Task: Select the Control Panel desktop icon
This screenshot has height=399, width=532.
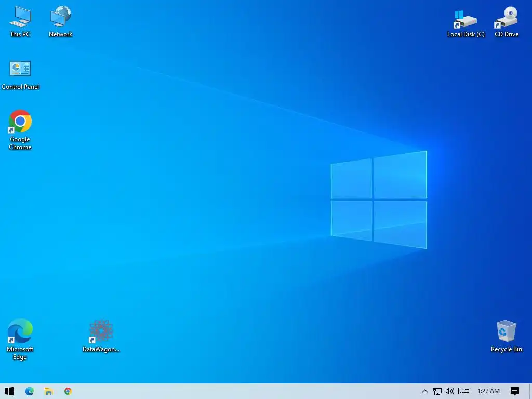Action: [20, 75]
